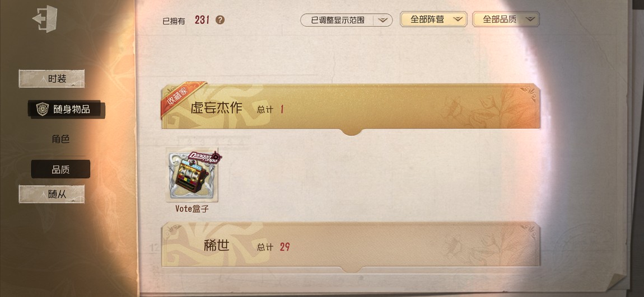Click the shield icon beside 随身物品
This screenshot has height=297, width=644.
[43, 109]
